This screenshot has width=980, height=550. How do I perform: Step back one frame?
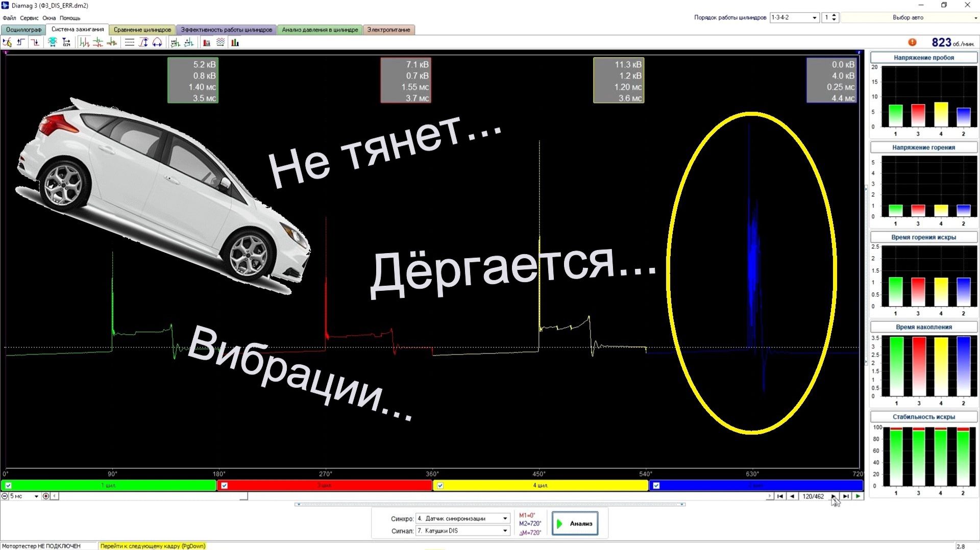[792, 496]
